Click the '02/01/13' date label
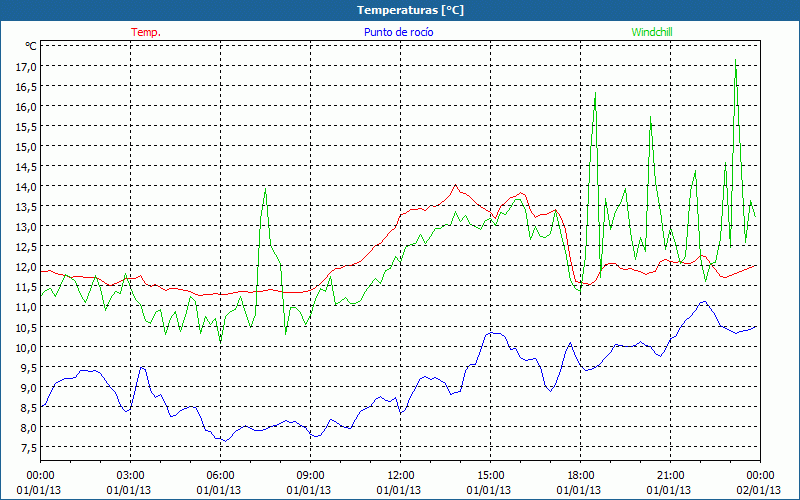This screenshot has width=800, height=500. [760, 490]
